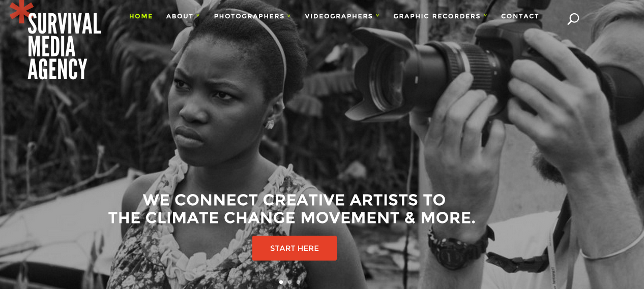Open the Graphic Recorders menu item
This screenshot has height=289, width=644.
pos(437,16)
